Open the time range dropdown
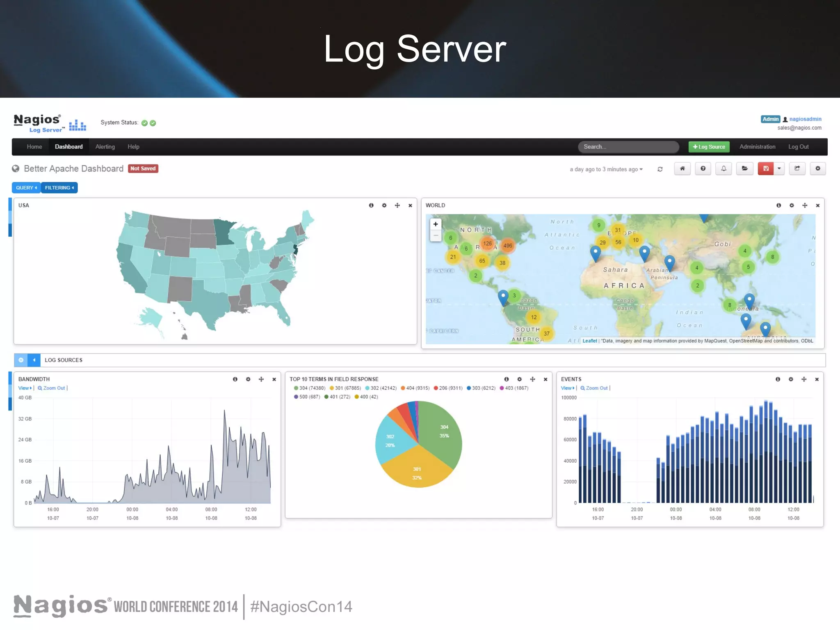Image resolution: width=840 pixels, height=630 pixels. (606, 169)
